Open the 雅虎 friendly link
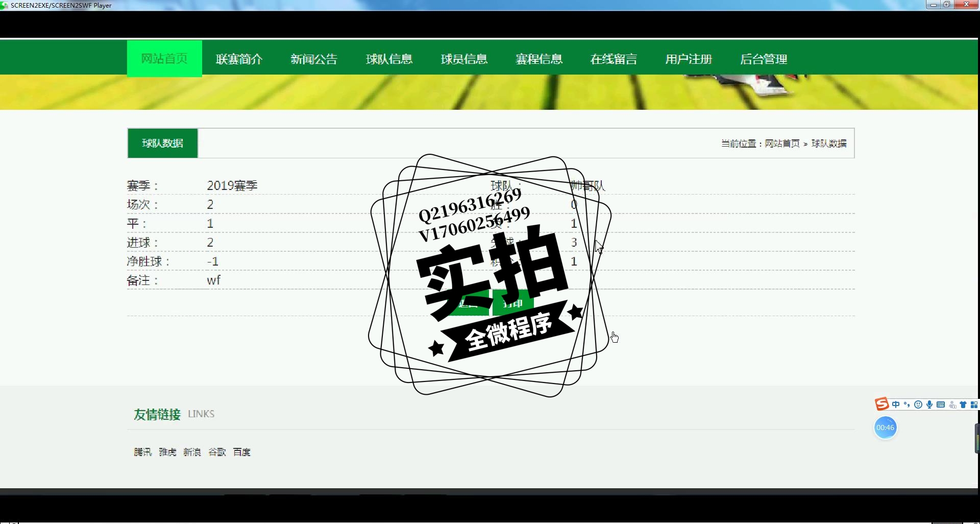This screenshot has height=524, width=980. click(167, 452)
